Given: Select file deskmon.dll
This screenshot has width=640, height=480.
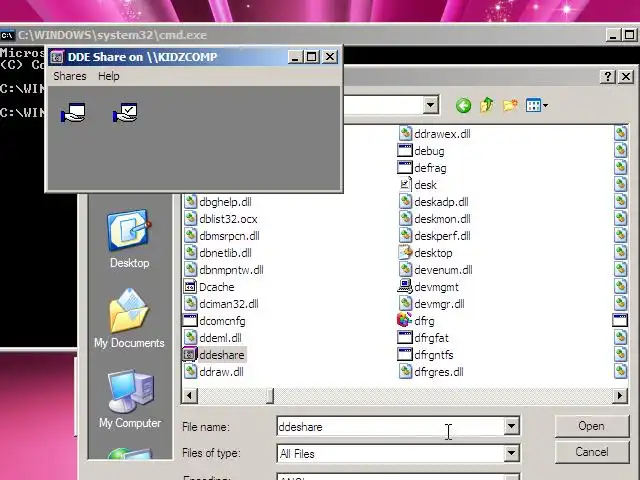Looking at the screenshot, I should (435, 219).
